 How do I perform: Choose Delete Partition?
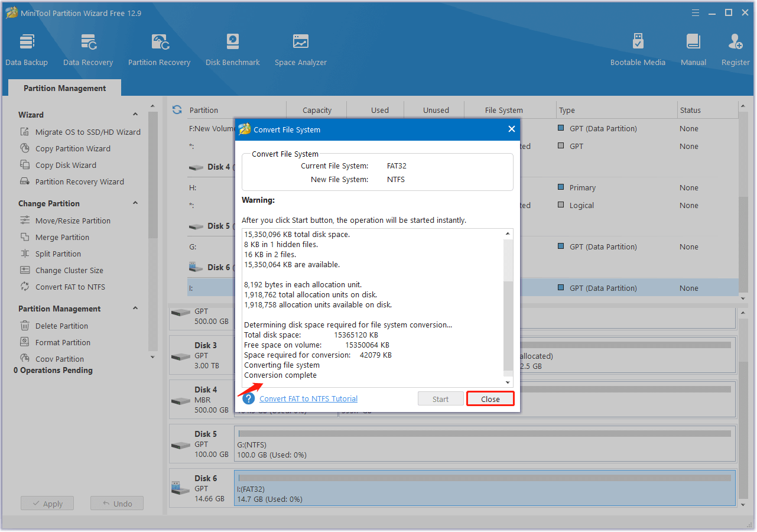pyautogui.click(x=61, y=326)
